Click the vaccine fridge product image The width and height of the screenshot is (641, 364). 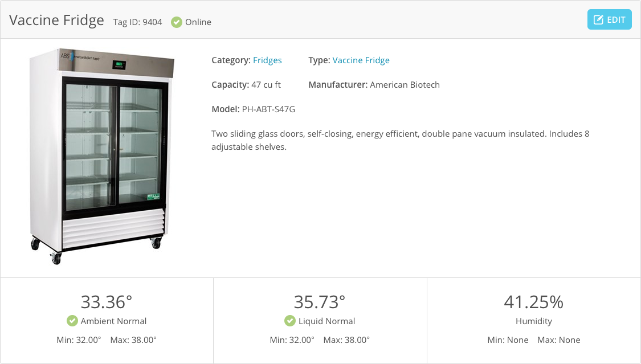coord(102,157)
